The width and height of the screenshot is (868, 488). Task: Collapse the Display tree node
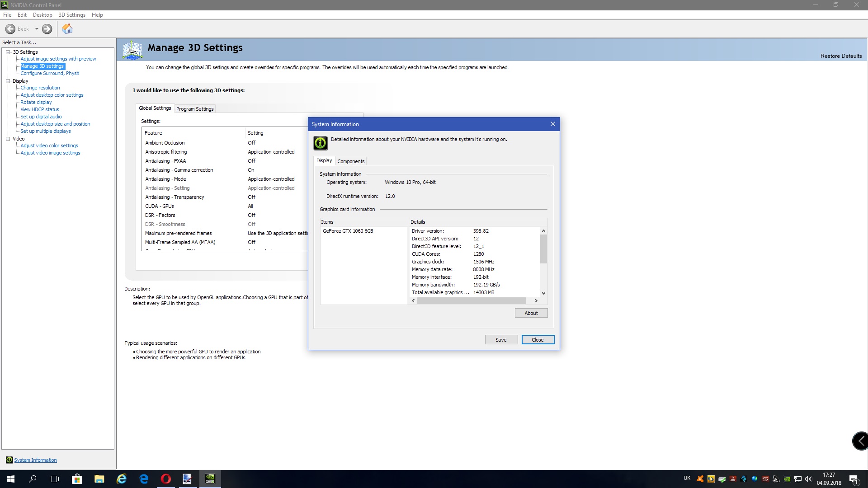(x=8, y=81)
